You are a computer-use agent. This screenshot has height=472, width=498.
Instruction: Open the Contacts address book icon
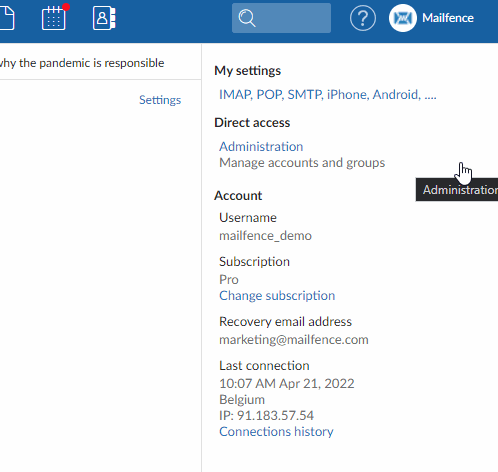(104, 18)
